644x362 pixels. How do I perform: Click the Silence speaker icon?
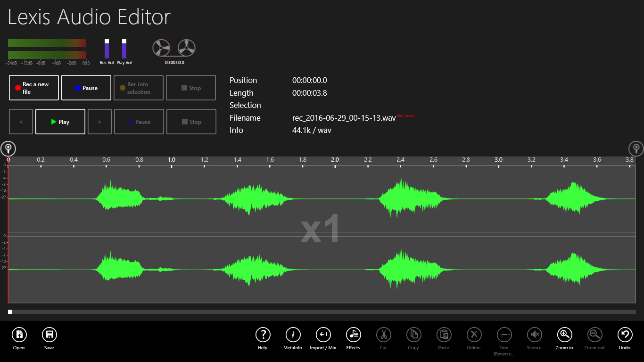(534, 335)
